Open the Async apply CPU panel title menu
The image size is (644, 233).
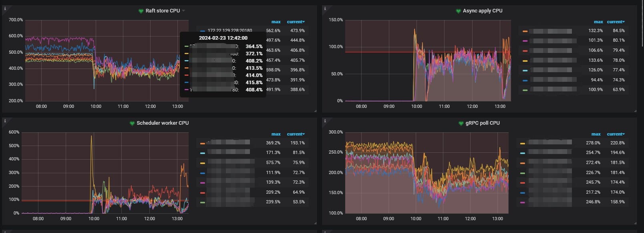482,11
